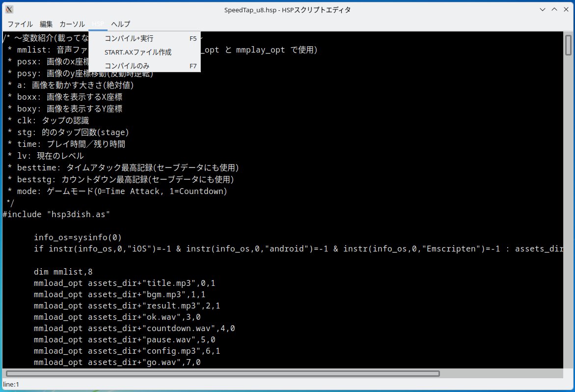Open the カーソル menu
Viewport: 575px width, 392px height.
72,24
